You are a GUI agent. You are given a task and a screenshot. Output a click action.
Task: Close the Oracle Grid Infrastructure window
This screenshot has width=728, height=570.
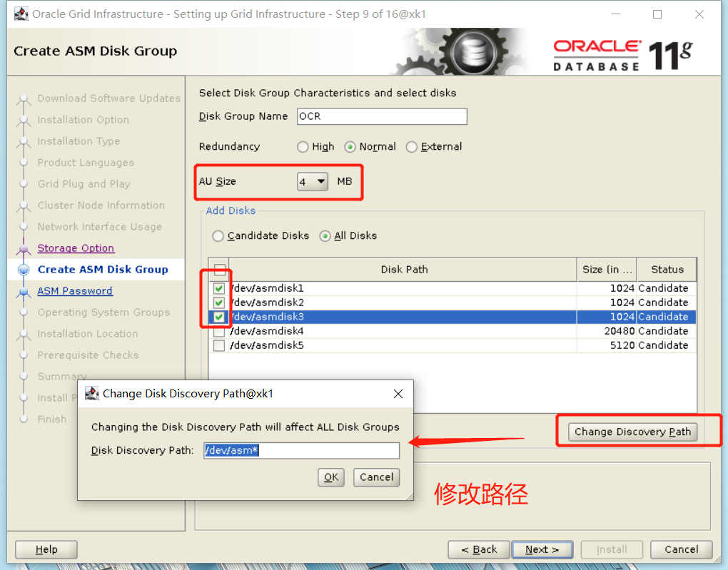click(x=699, y=14)
